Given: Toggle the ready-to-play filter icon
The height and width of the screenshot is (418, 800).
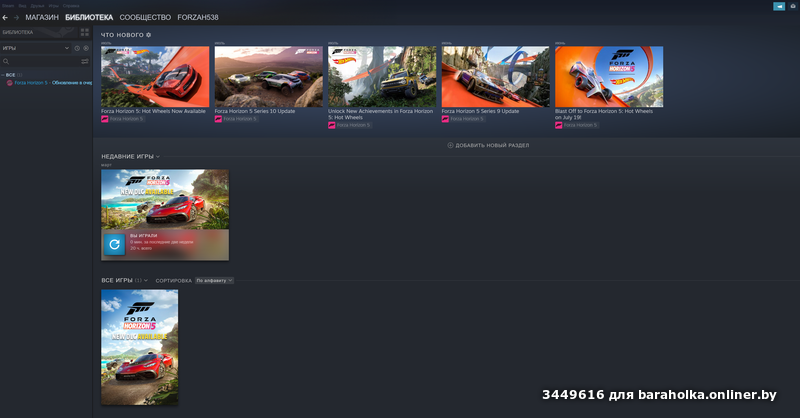Looking at the screenshot, I should [x=86, y=48].
